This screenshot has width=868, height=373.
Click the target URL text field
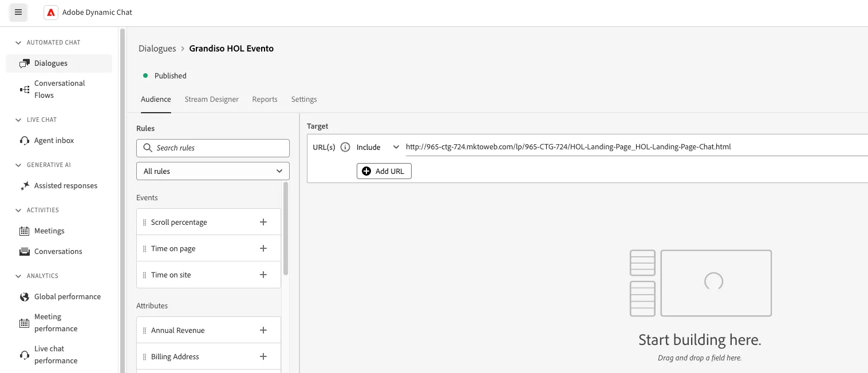click(x=637, y=147)
